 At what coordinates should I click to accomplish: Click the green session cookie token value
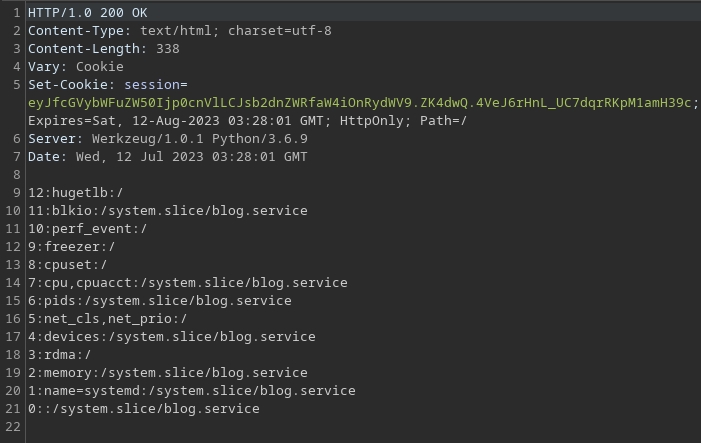[x=360, y=103]
